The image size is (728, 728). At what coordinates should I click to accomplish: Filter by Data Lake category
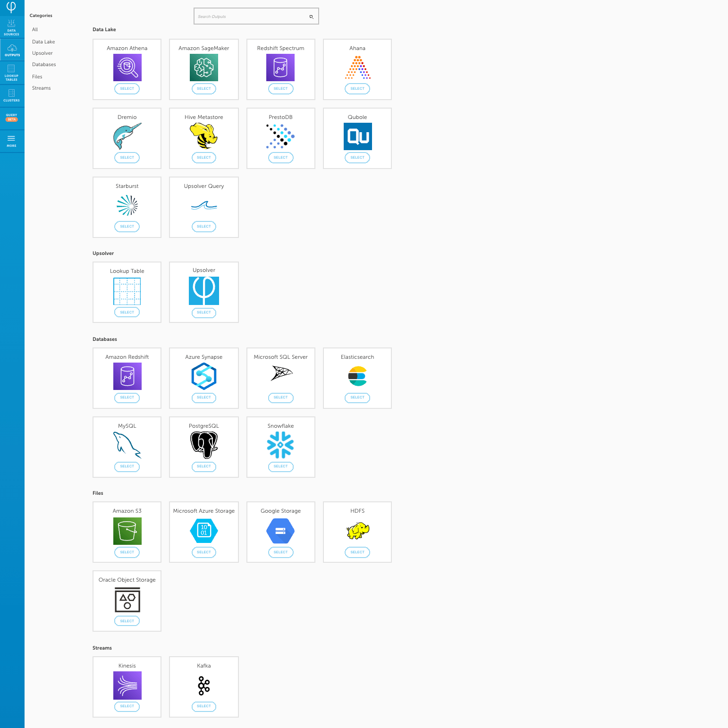pos(43,42)
